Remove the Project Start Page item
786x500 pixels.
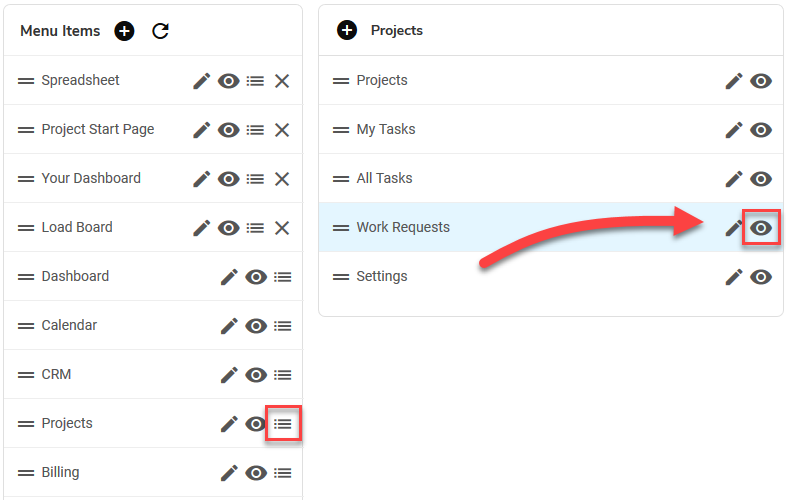point(282,130)
